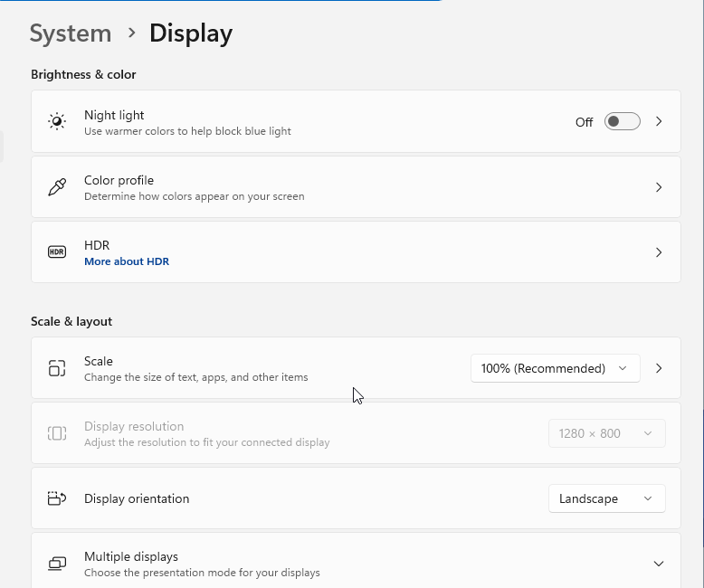This screenshot has height=588, width=704.
Task: Click 'Choose the presentation mode for your displays'
Action: pos(202,573)
